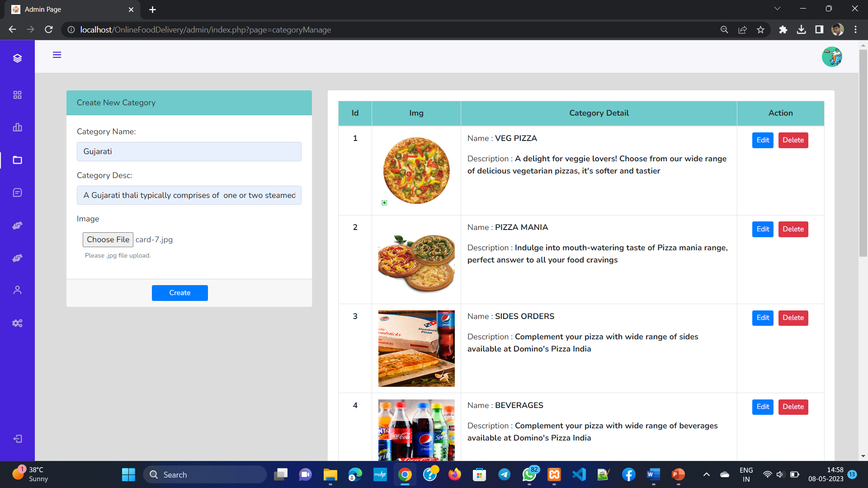Click the Action column header
This screenshot has height=488, width=868.
[780, 113]
